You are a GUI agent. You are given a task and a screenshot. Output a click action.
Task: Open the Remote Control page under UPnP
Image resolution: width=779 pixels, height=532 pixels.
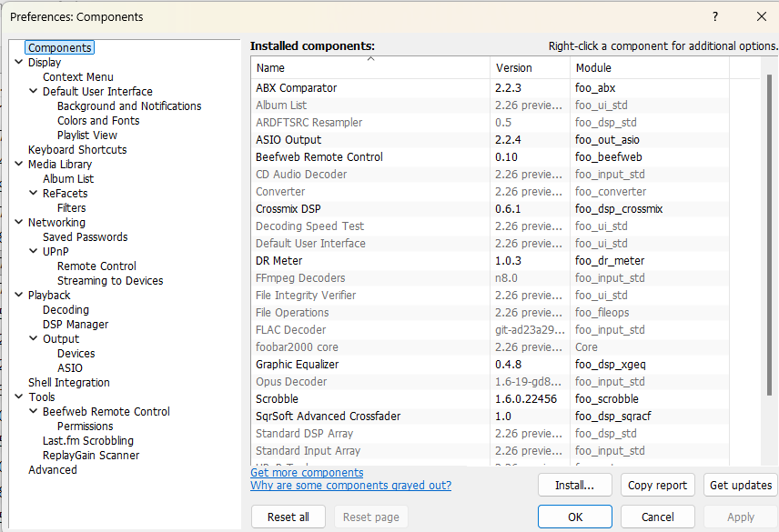[96, 266]
